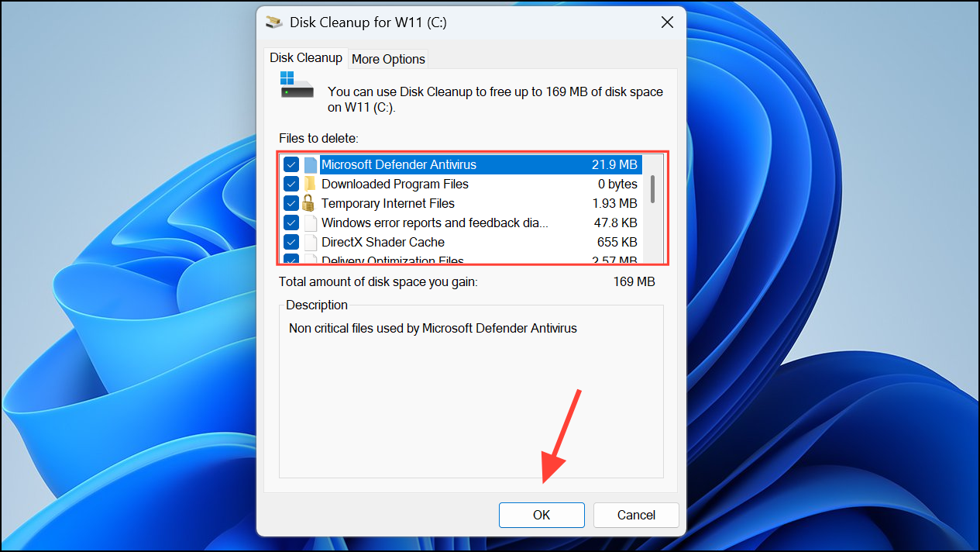980x552 pixels.
Task: Click the Microsoft Defender Antivirus file icon
Action: [311, 164]
